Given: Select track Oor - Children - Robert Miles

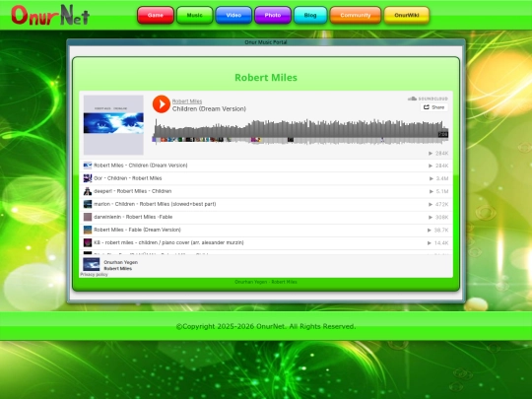Looking at the screenshot, I should 266,178.
